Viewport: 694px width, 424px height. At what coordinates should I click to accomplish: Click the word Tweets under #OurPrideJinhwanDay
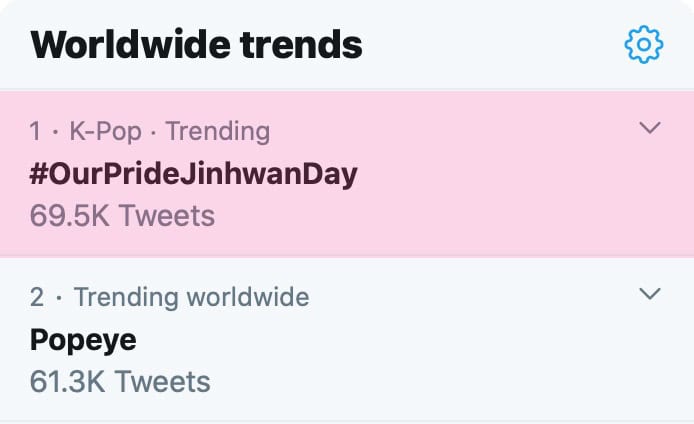(x=164, y=215)
